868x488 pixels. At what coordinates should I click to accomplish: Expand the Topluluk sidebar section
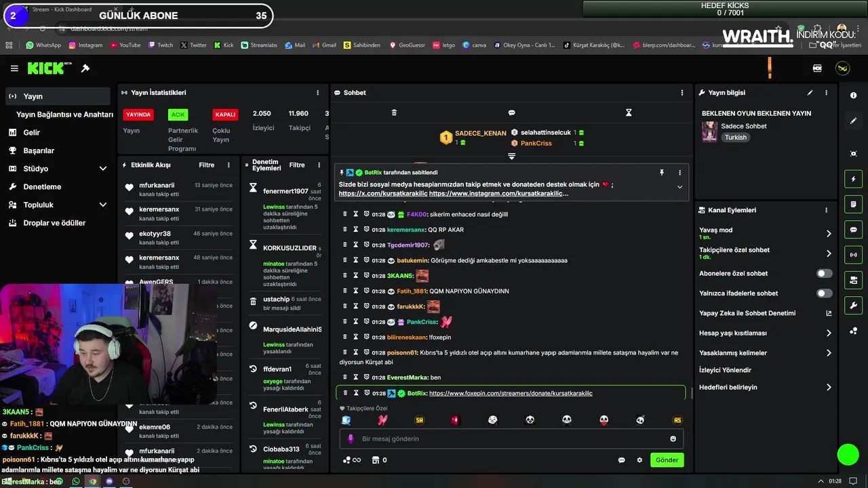click(103, 205)
